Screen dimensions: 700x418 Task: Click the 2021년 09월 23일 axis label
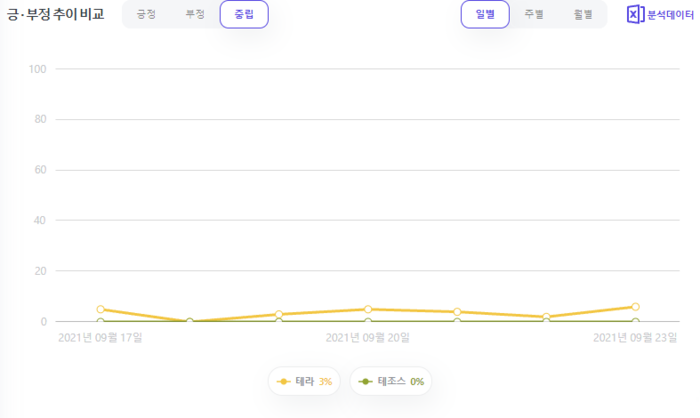pos(635,338)
